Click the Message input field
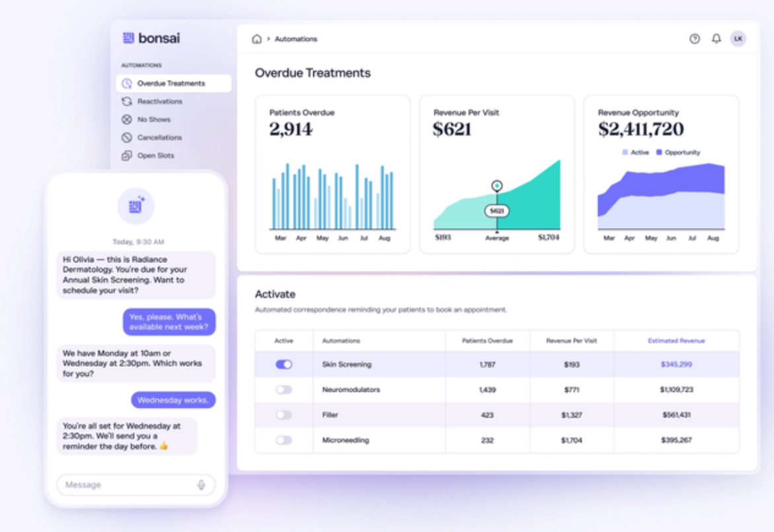 click(126, 484)
